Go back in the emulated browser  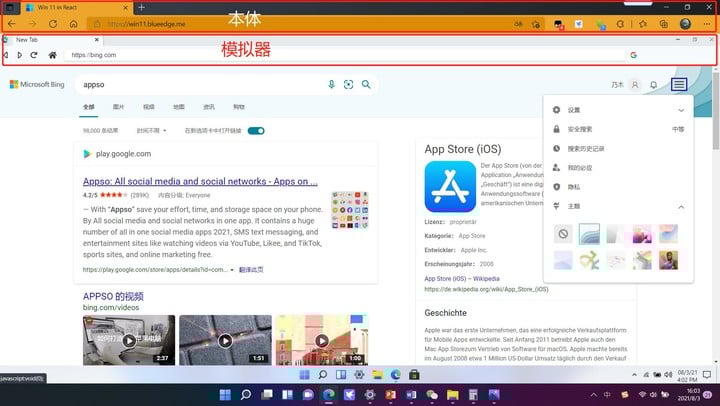[6, 55]
